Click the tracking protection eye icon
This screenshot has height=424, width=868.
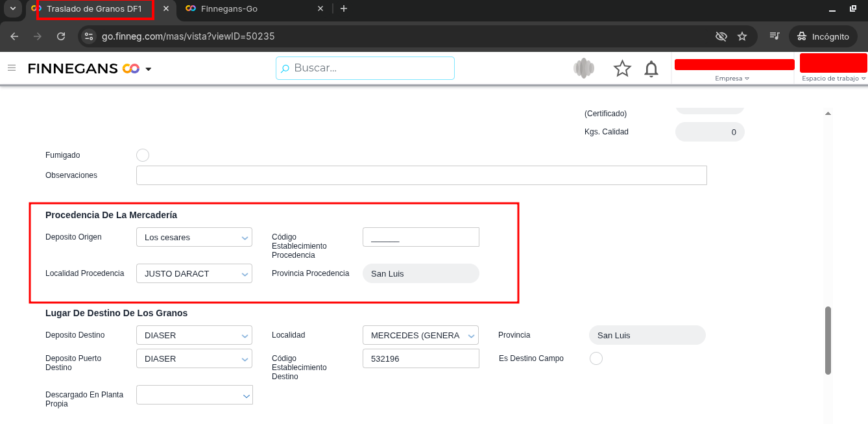(x=721, y=36)
